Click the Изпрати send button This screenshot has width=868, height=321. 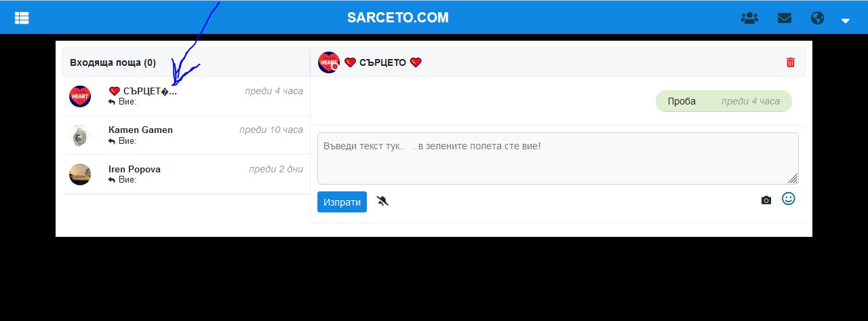342,202
